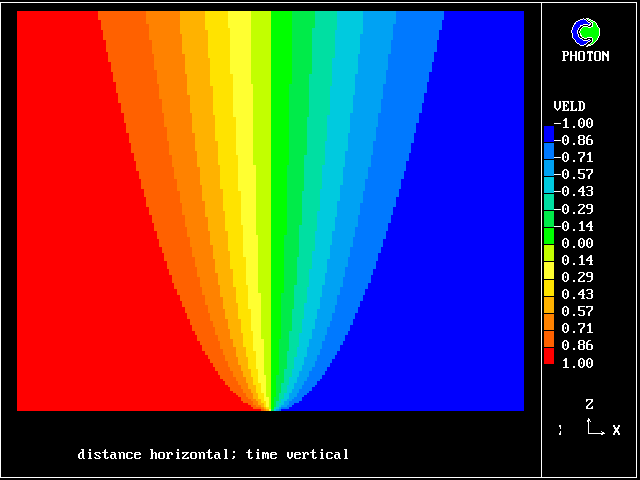Select the VELD legend title
640x480 pixels.
tap(569, 106)
